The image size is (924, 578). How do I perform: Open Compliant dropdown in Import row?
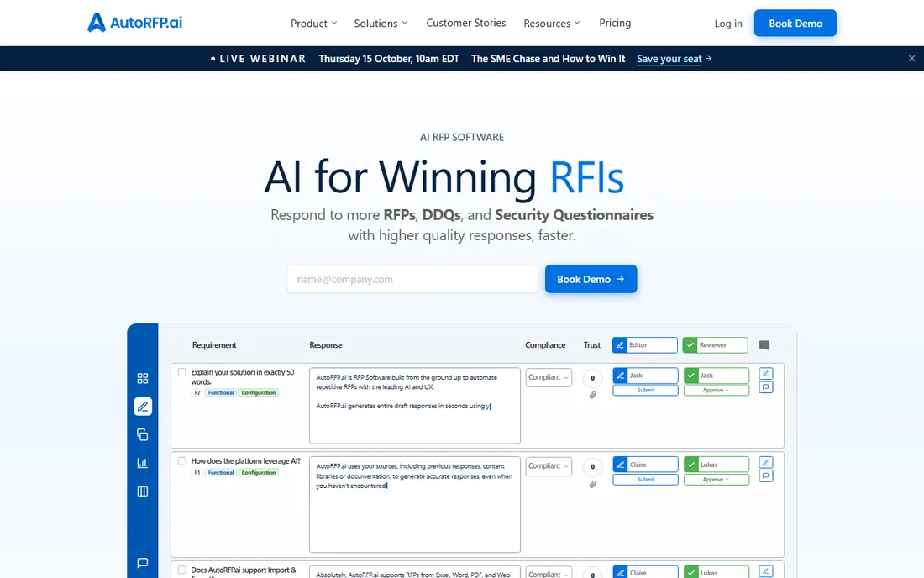(x=549, y=573)
